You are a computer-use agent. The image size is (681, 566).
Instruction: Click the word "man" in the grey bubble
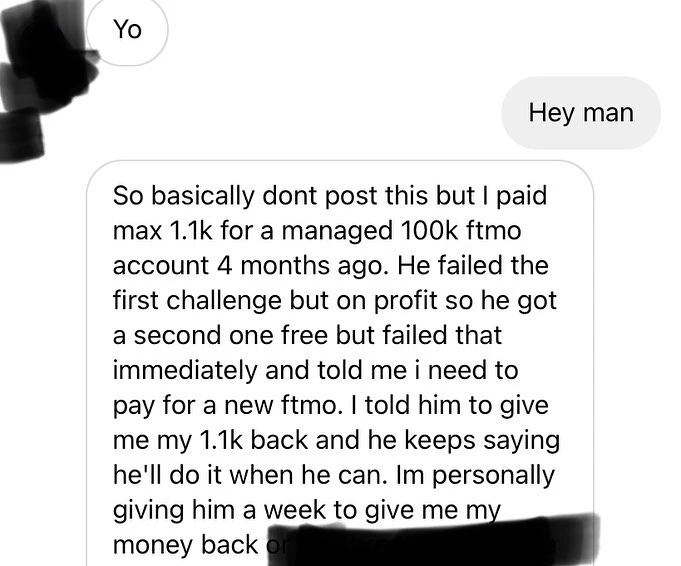pos(608,114)
